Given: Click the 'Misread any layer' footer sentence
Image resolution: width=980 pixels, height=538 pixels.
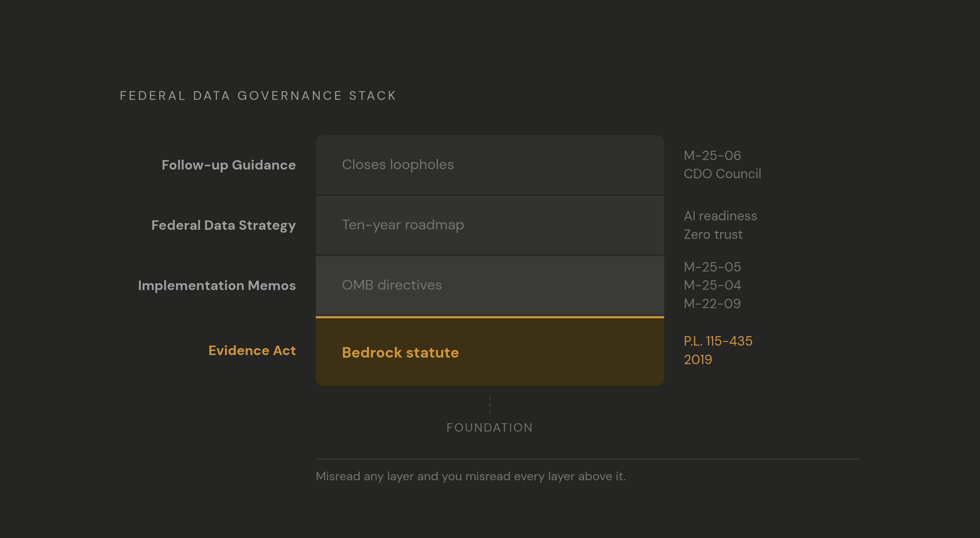Looking at the screenshot, I should coord(471,476).
